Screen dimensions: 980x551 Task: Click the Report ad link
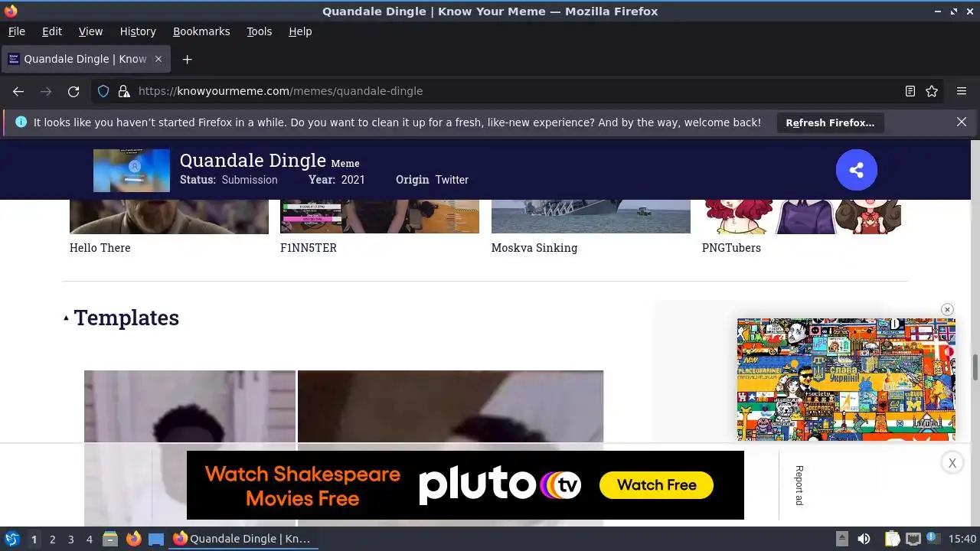[799, 485]
